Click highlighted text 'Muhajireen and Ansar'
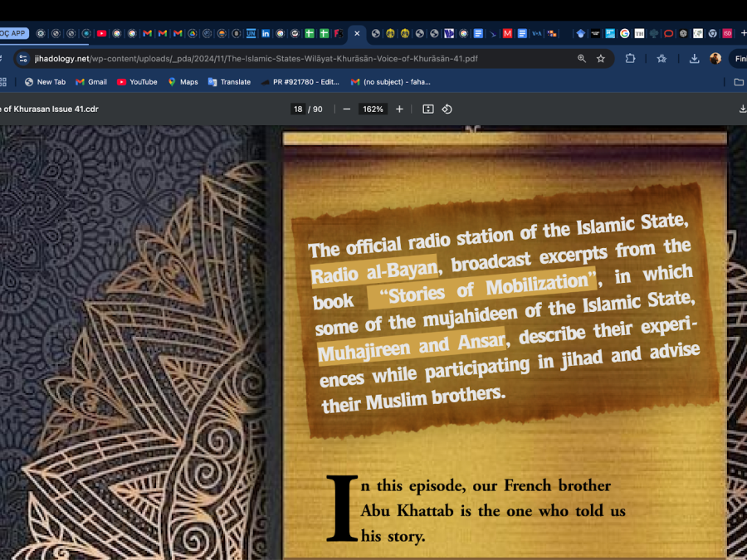The height and width of the screenshot is (560, 747). (x=411, y=345)
